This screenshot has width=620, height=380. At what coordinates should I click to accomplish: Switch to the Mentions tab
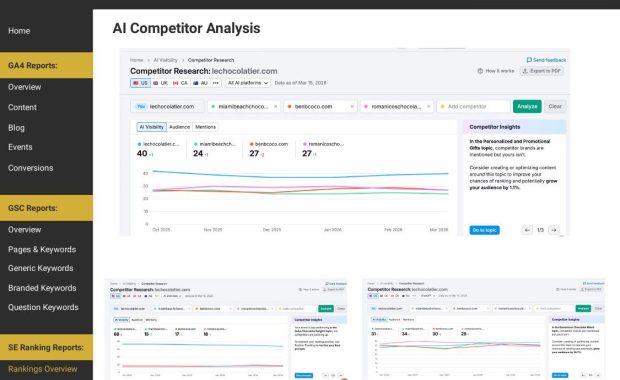206,127
